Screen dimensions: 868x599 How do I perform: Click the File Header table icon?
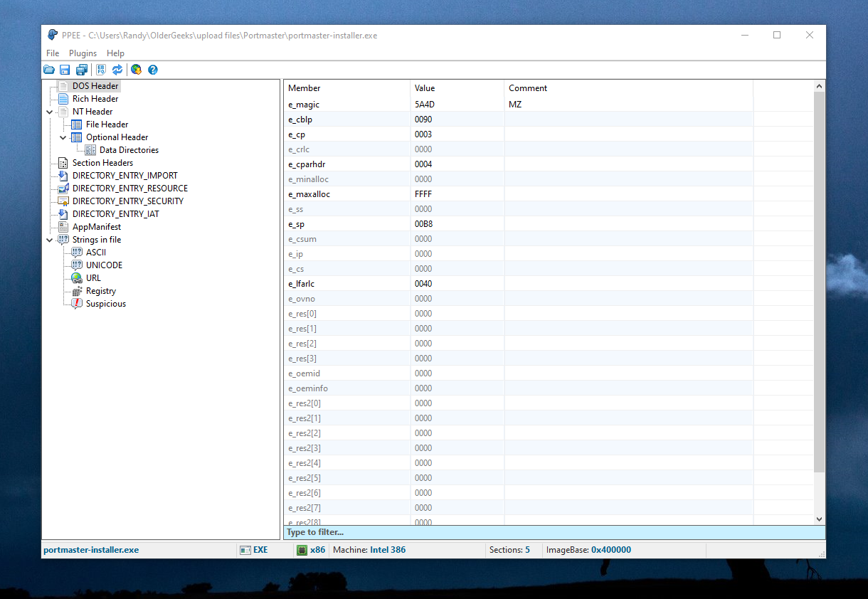[76, 124]
